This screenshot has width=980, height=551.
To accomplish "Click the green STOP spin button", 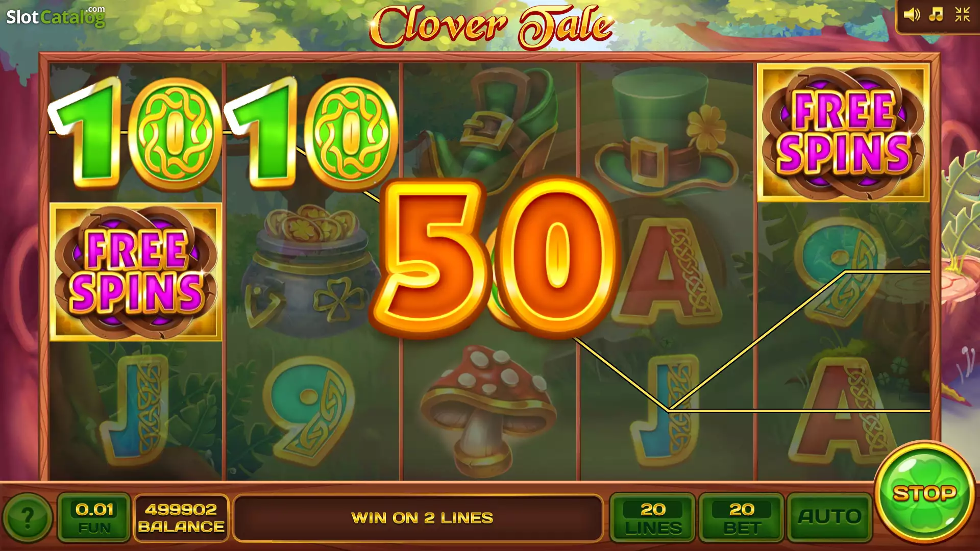I will pyautogui.click(x=924, y=493).
